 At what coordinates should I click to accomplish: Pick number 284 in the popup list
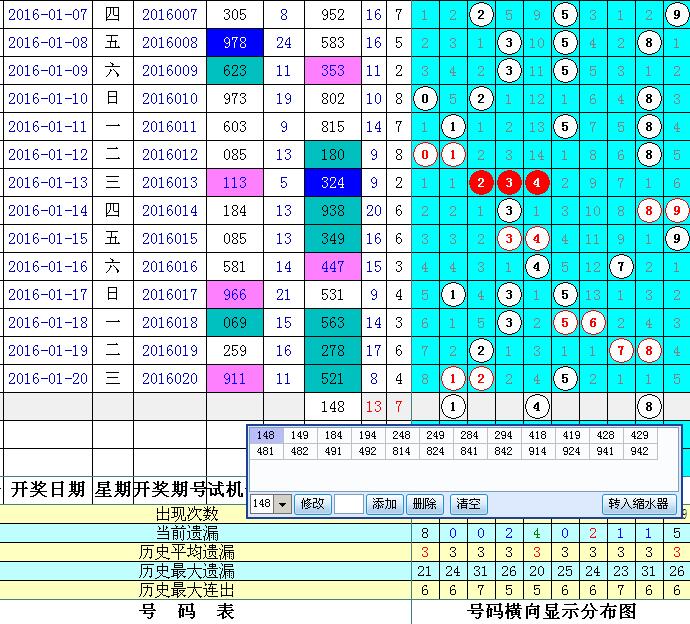coord(469,435)
